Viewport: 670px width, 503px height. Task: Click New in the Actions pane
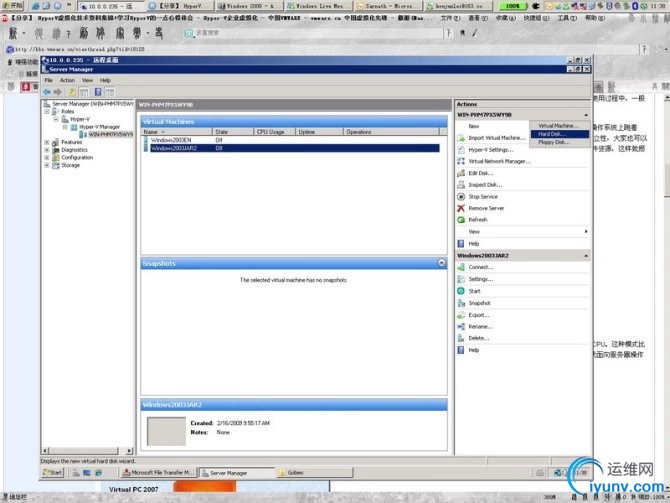(473, 126)
